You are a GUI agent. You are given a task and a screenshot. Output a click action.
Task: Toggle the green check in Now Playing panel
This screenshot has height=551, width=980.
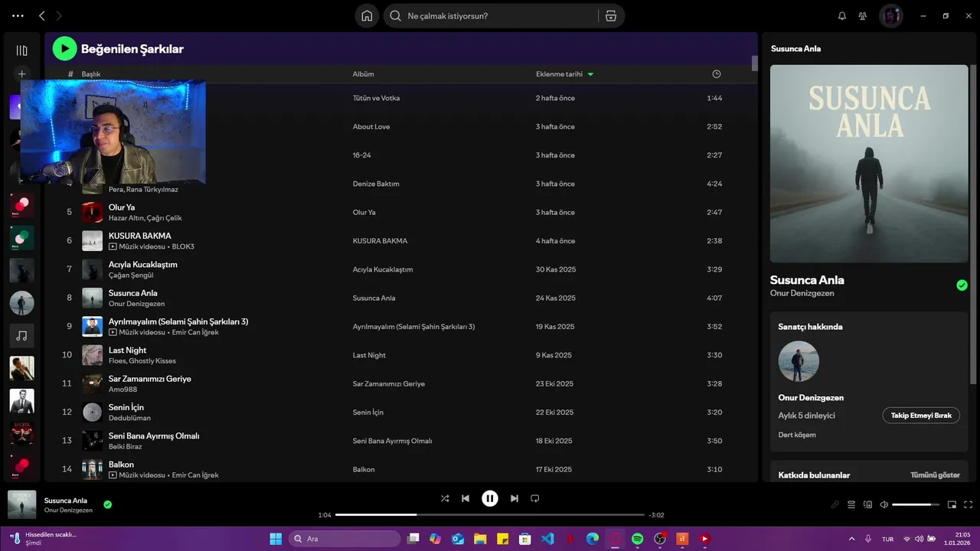pyautogui.click(x=962, y=285)
